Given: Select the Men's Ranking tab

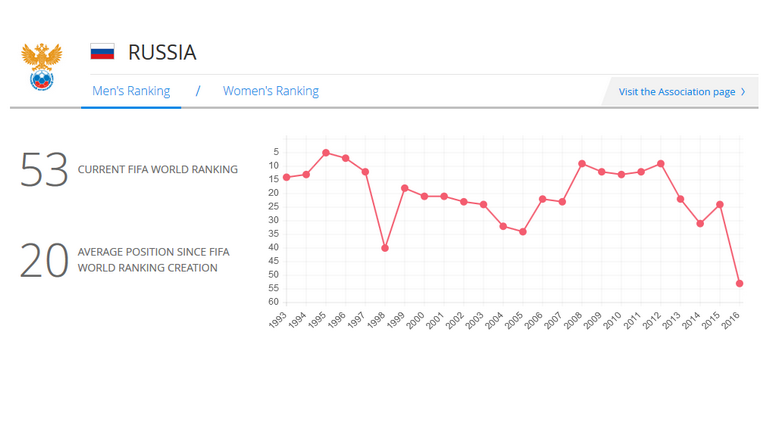Looking at the screenshot, I should 131,91.
